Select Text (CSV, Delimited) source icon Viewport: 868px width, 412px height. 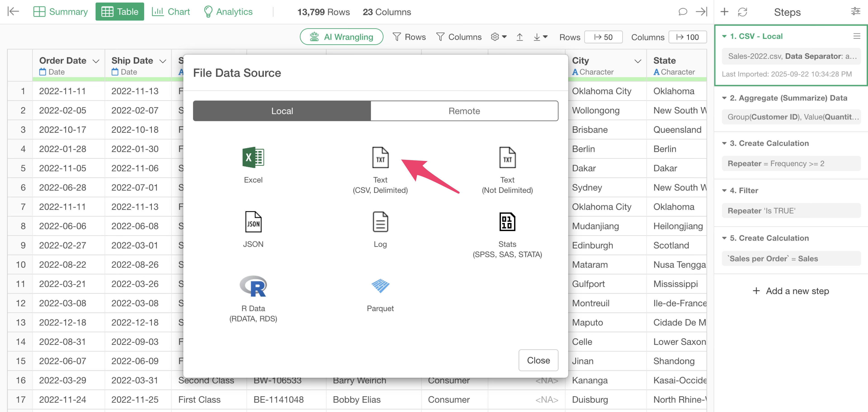(380, 157)
